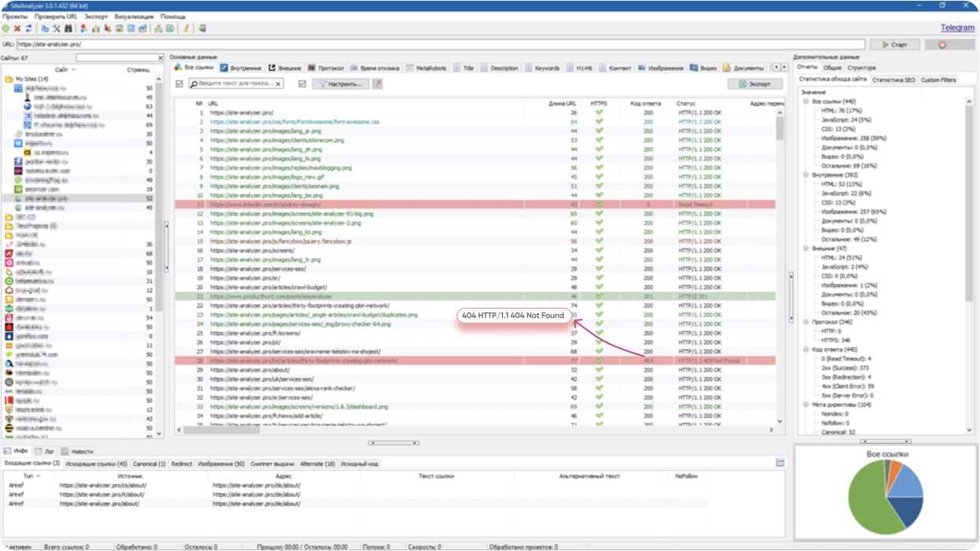Collapse the Внешние (47) statistics node

[805, 248]
